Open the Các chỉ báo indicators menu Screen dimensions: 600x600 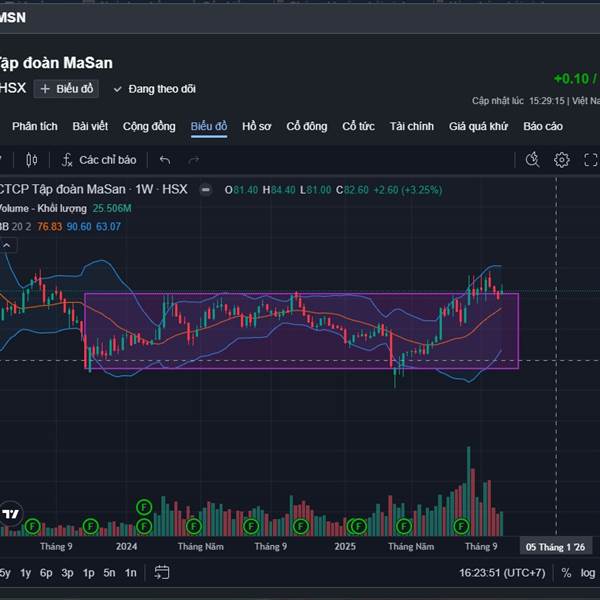click(99, 160)
